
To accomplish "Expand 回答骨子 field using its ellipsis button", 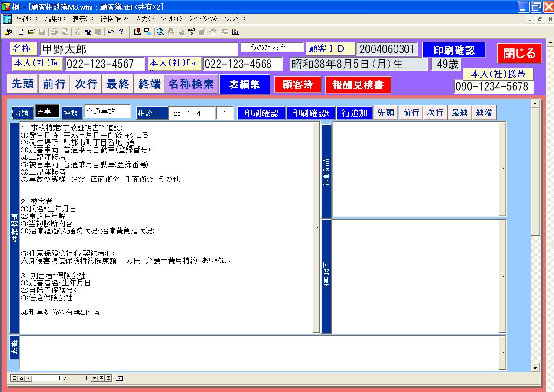I will click(502, 276).
